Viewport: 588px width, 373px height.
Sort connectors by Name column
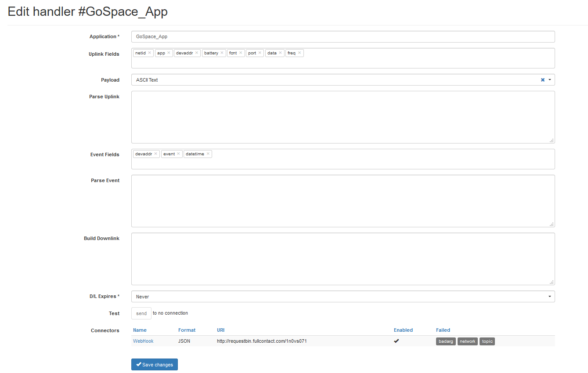(140, 330)
